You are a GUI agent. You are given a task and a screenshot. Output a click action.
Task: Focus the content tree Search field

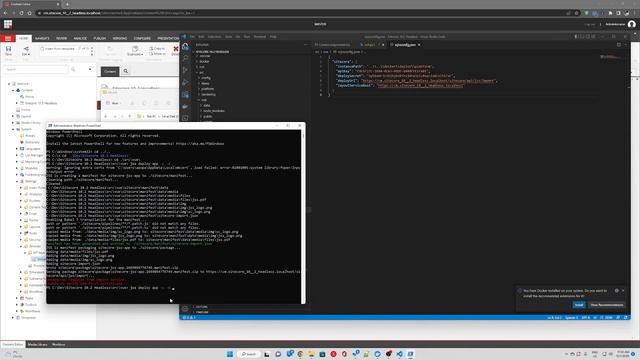tap(36, 69)
